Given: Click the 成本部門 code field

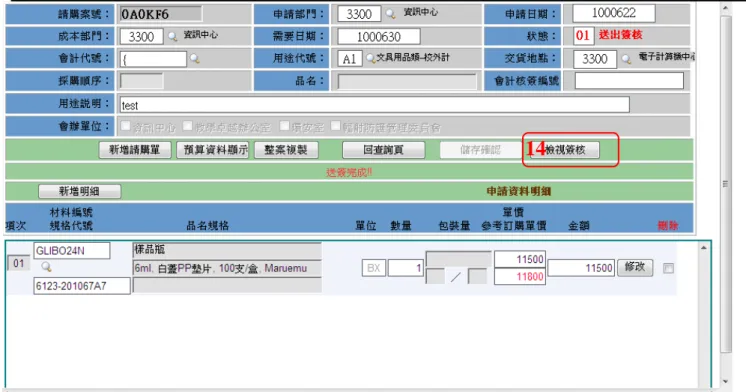Looking at the screenshot, I should (x=142, y=37).
